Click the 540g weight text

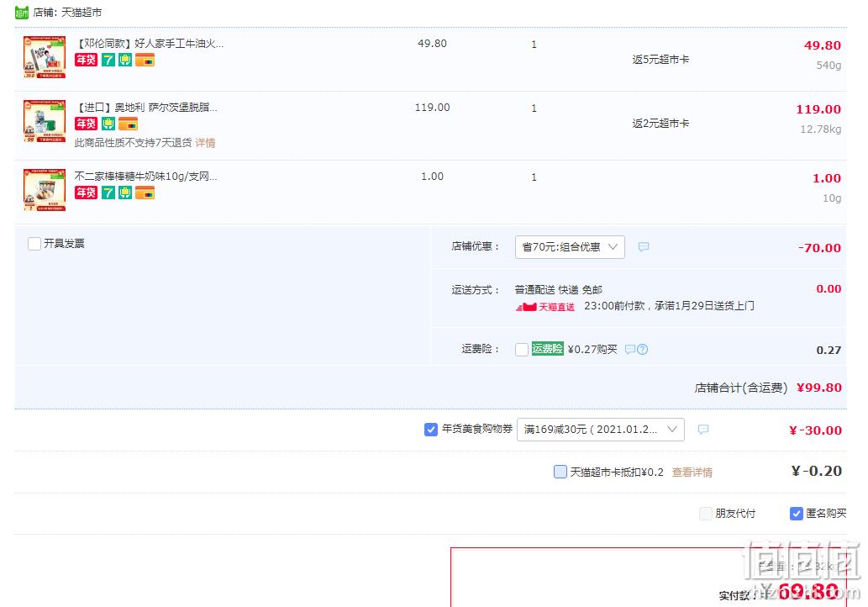(x=829, y=66)
